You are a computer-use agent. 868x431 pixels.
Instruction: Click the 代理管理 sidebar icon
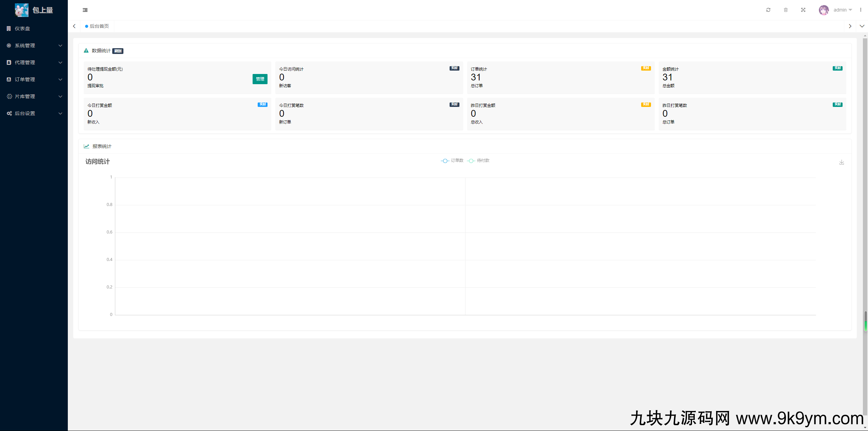[9, 62]
